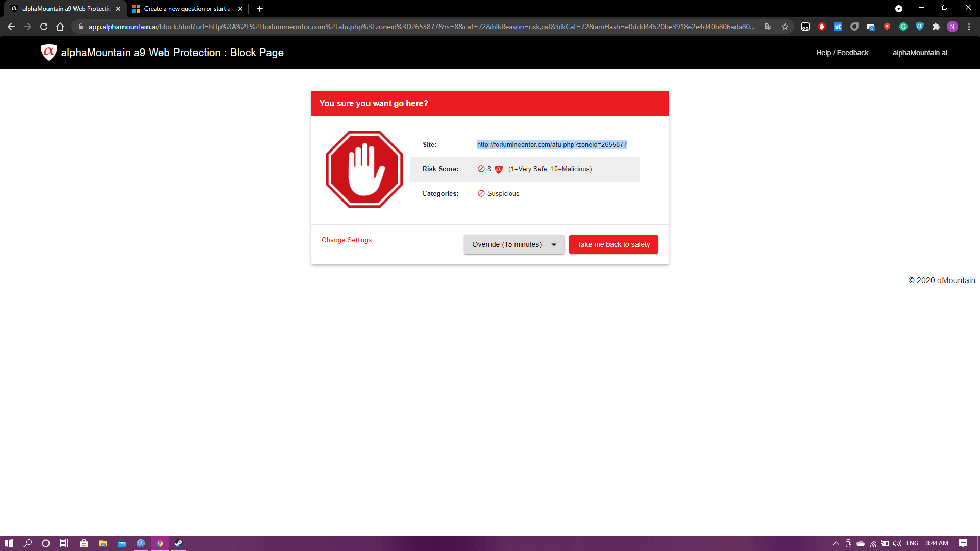Open the Chrome three-dot menu
Viewport: 980px width, 551px height.
point(969,27)
